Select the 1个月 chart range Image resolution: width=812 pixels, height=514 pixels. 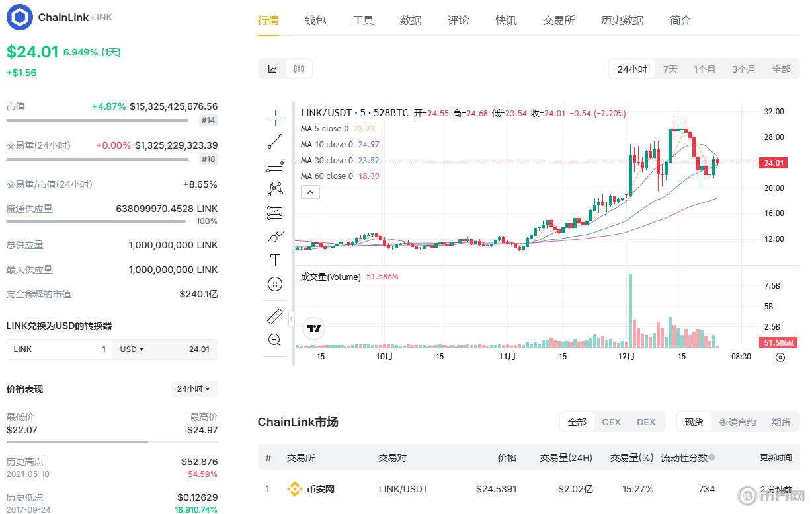tap(704, 69)
